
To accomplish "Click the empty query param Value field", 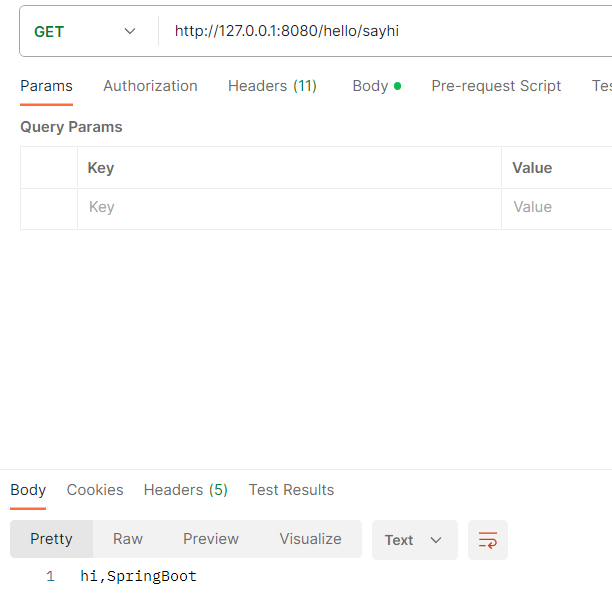I will [x=557, y=207].
